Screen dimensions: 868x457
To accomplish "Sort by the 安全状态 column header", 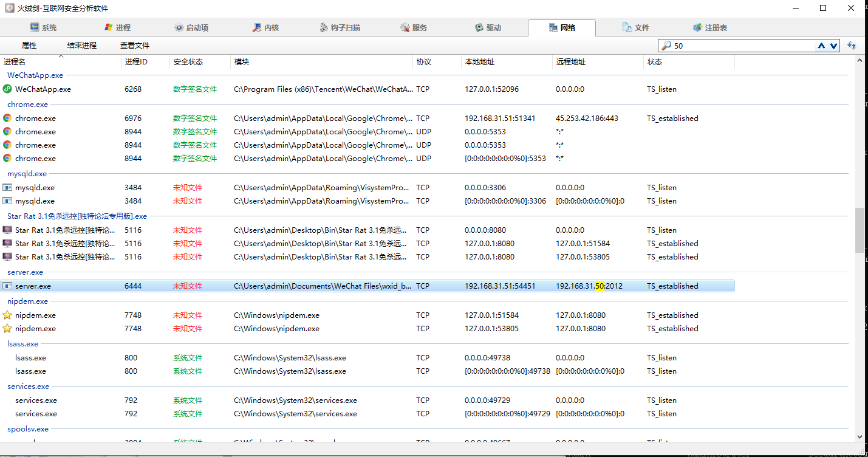I will (200, 62).
